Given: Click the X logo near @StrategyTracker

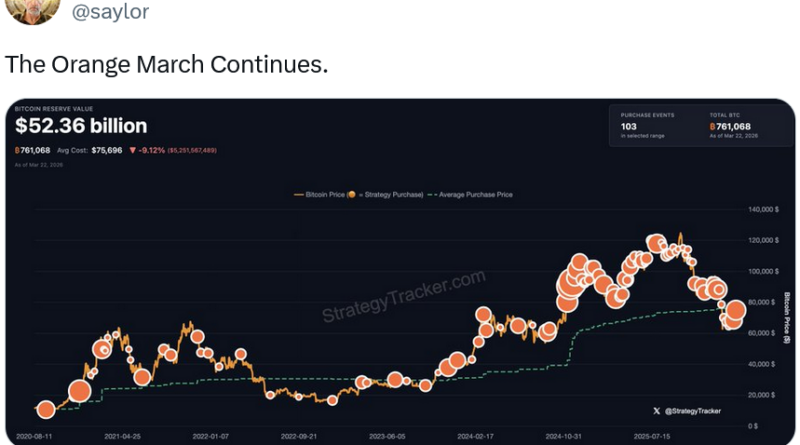Looking at the screenshot, I should pos(656,410).
